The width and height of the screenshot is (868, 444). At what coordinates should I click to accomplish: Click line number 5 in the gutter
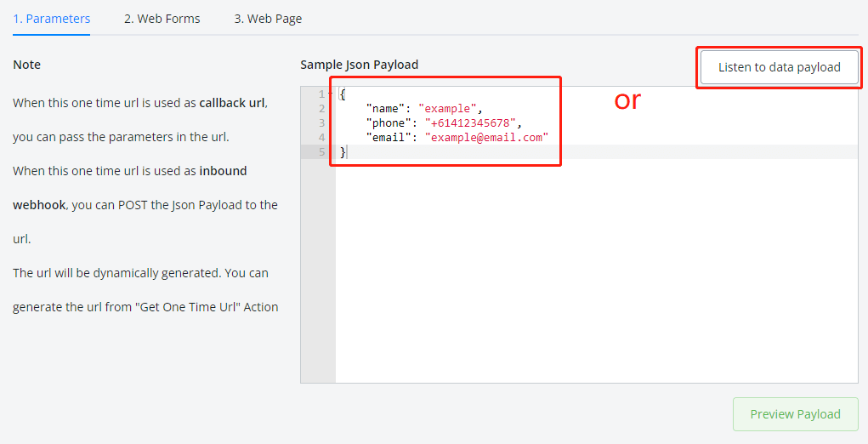click(321, 152)
